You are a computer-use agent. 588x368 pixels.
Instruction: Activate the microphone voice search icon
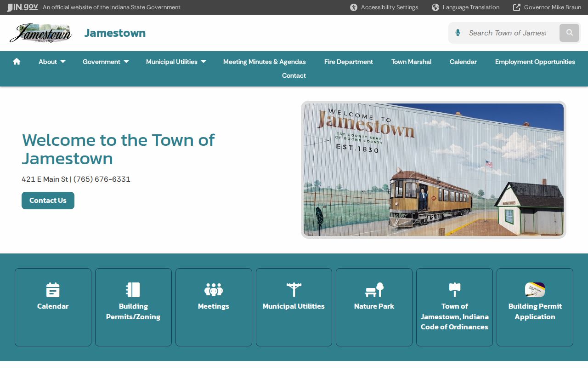pyautogui.click(x=458, y=33)
